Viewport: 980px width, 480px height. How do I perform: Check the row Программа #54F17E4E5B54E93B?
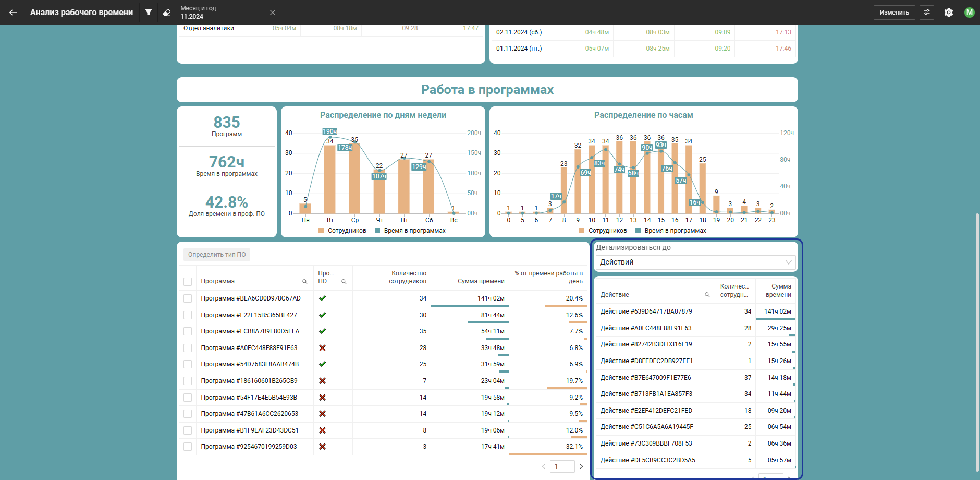click(188, 398)
